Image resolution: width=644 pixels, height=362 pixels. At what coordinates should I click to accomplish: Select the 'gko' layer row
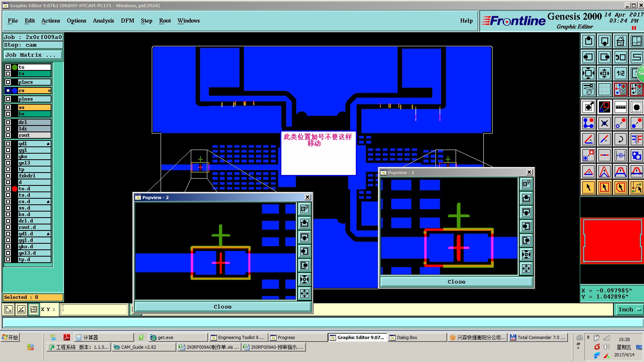35,156
